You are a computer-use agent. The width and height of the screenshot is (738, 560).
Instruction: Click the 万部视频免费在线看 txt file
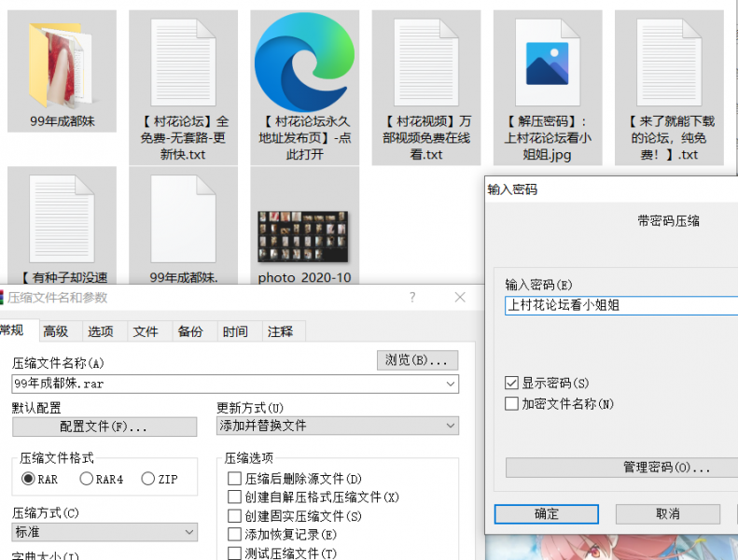pyautogui.click(x=425, y=63)
